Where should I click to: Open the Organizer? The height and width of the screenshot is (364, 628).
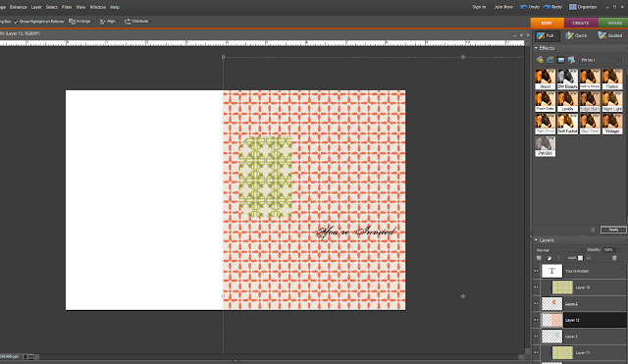[583, 7]
